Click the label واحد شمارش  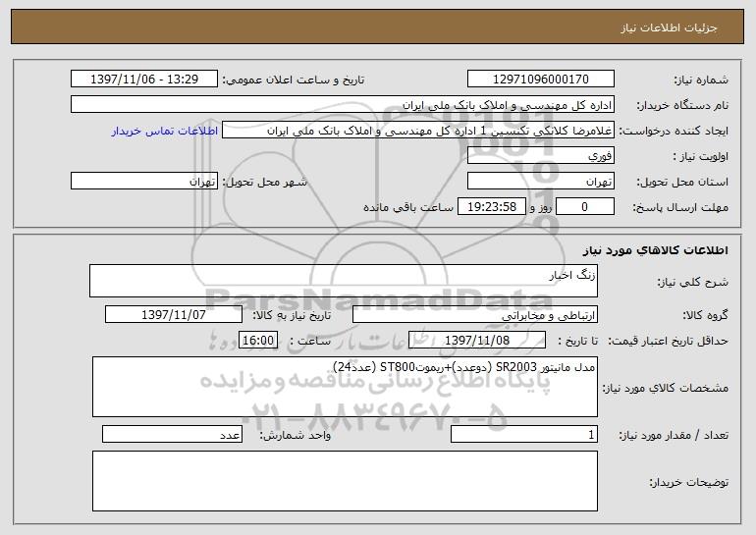(x=296, y=435)
